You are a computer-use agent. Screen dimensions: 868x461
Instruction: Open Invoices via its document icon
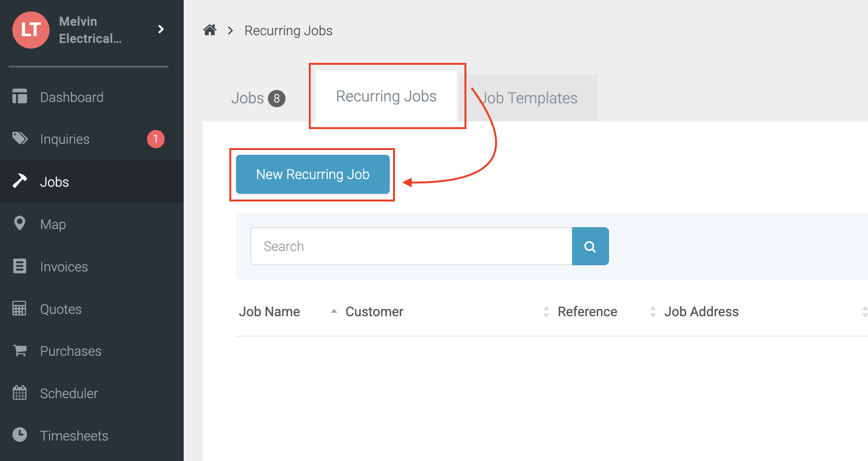click(x=20, y=266)
